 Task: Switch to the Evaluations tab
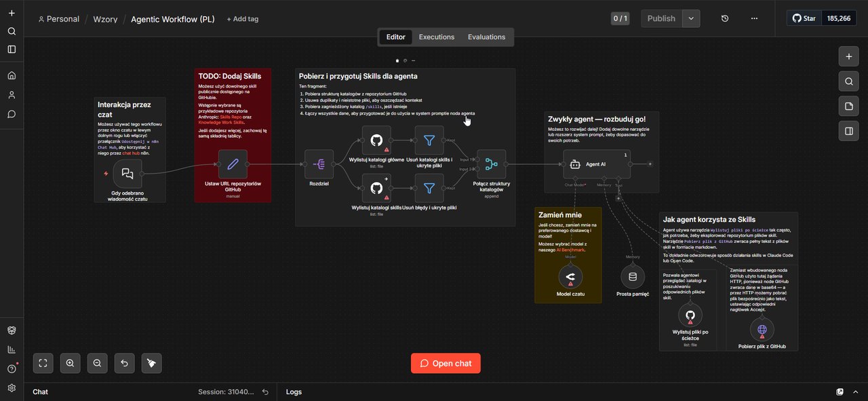click(x=486, y=37)
